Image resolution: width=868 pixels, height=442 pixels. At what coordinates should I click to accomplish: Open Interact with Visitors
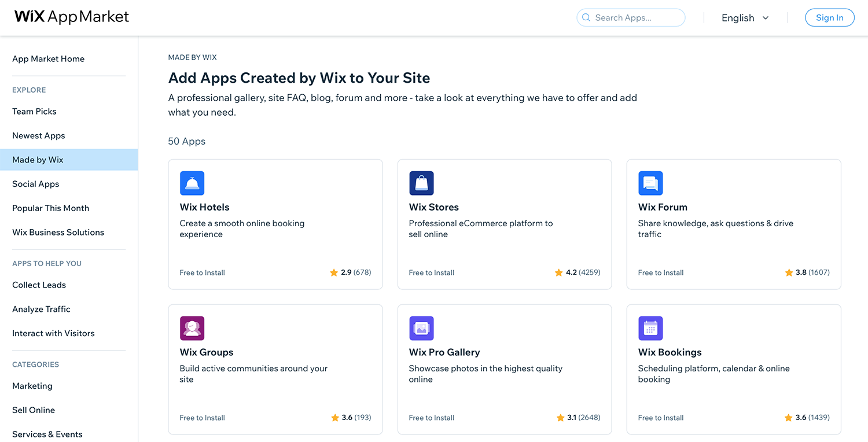pos(53,334)
